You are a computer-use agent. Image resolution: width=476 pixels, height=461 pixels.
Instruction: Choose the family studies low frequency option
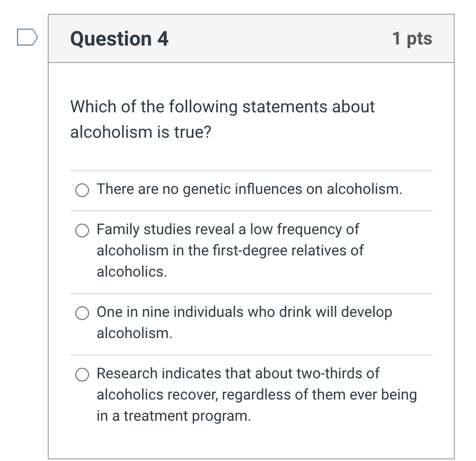[82, 230]
